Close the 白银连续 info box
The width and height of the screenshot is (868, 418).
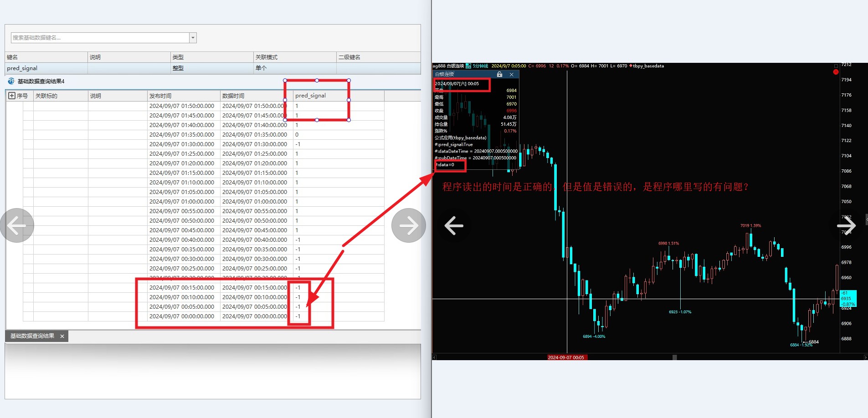tap(512, 74)
